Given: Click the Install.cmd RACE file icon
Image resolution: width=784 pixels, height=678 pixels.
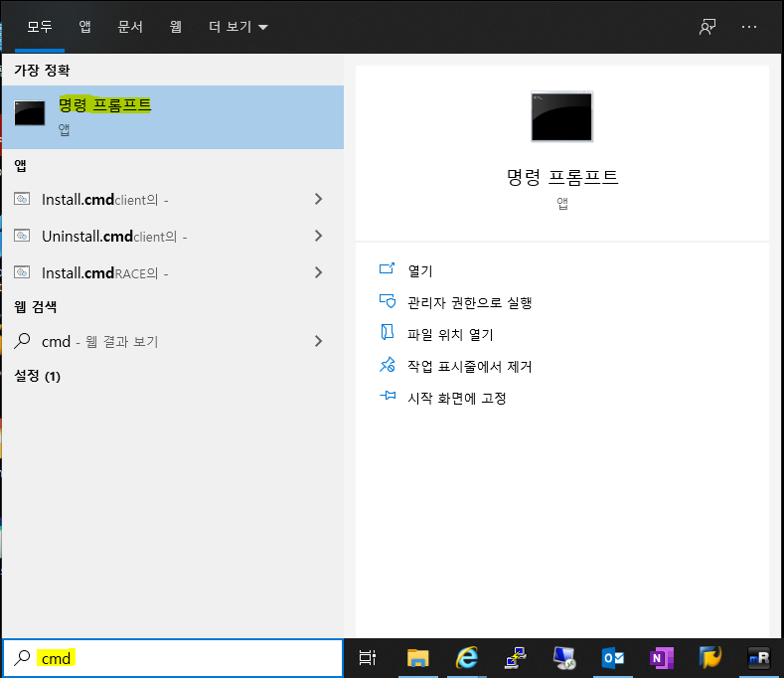Looking at the screenshot, I should 22,272.
